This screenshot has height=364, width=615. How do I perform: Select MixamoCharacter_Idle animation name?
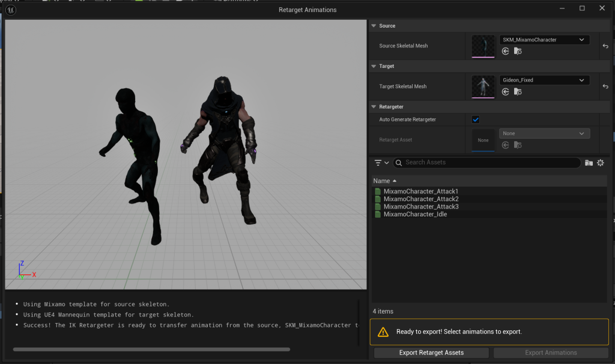[x=415, y=214]
